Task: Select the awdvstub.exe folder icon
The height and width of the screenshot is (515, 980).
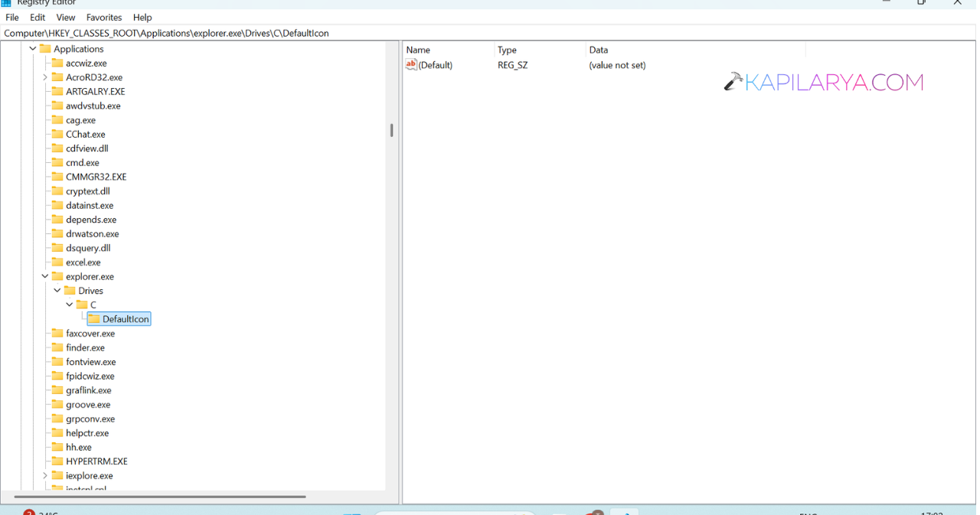Action: click(57, 106)
